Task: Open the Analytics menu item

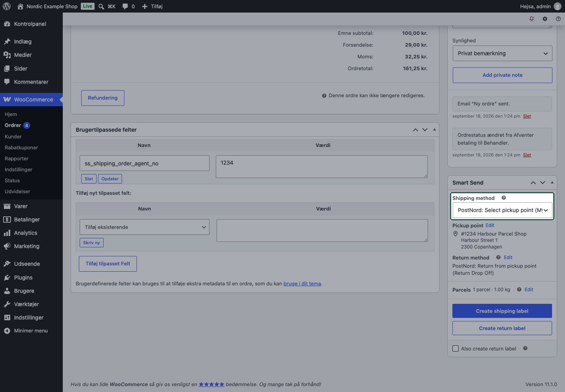Action: [x=31, y=233]
